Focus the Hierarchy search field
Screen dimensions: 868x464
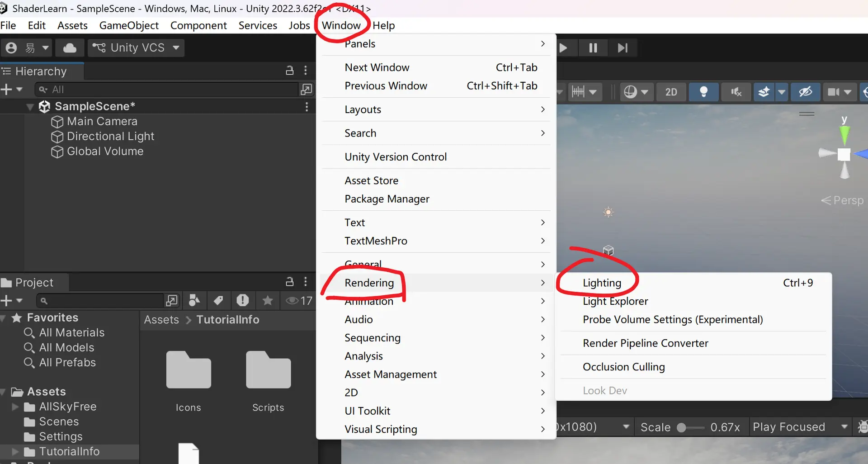click(x=167, y=90)
